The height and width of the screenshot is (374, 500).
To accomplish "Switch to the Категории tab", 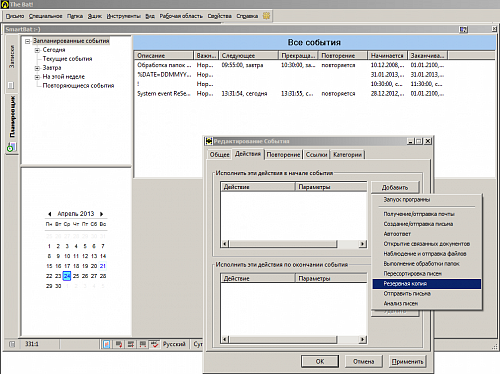I will point(347,155).
